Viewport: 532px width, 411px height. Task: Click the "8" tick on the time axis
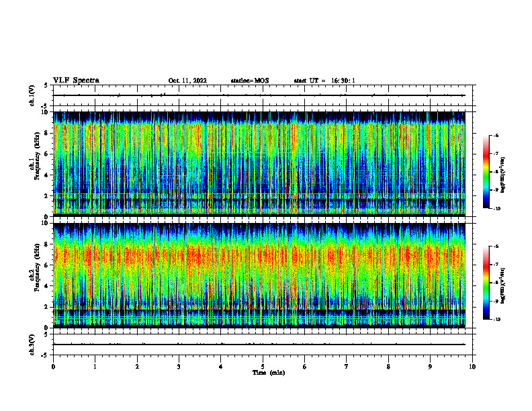click(x=388, y=367)
